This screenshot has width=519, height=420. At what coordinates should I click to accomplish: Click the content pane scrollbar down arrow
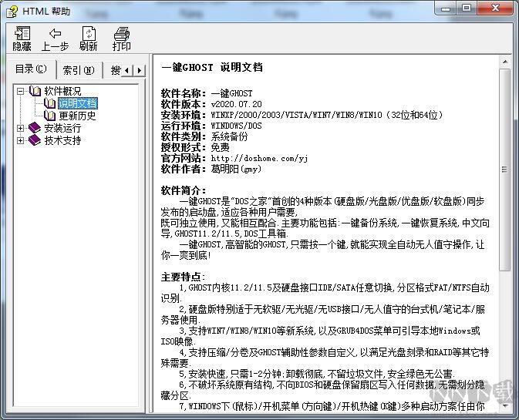tap(504, 405)
